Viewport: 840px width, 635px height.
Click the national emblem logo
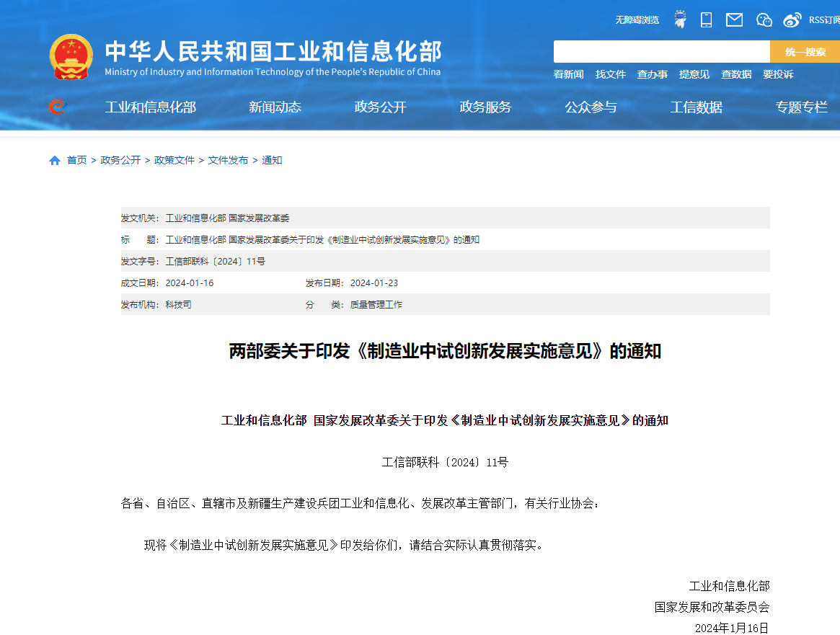click(x=71, y=57)
